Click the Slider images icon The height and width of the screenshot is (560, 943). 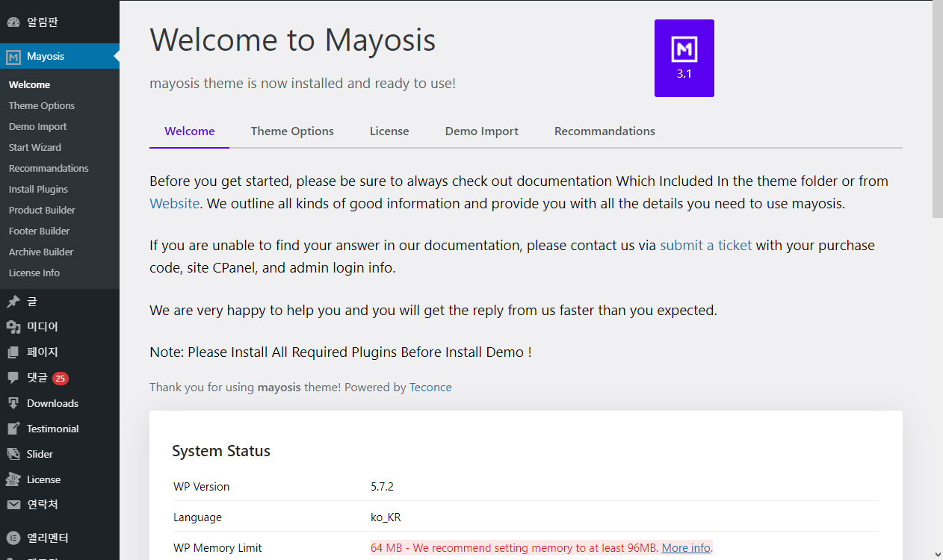[13, 454]
